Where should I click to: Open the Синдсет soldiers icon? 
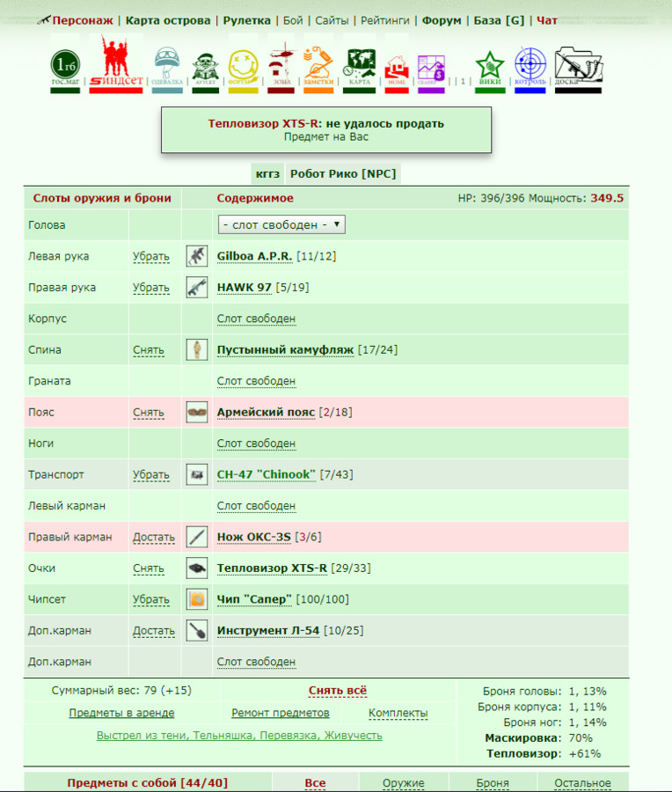click(x=115, y=63)
